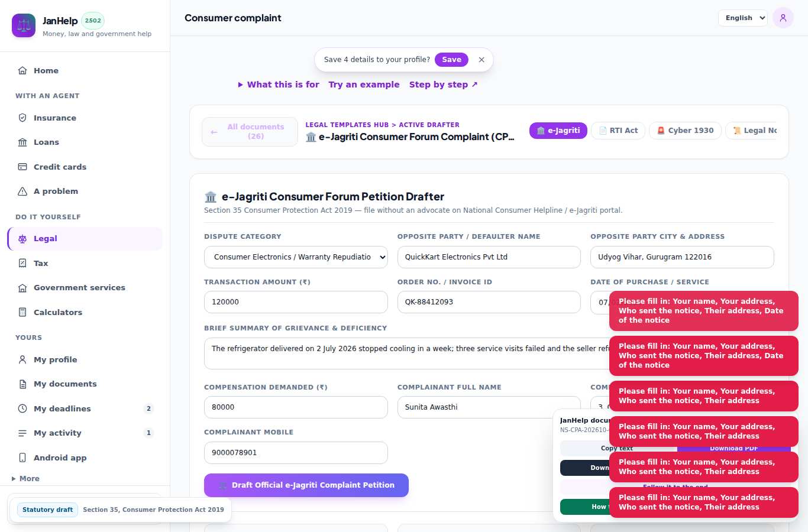Click the Statutory draft badge
This screenshot has width=808, height=532.
coord(48,510)
